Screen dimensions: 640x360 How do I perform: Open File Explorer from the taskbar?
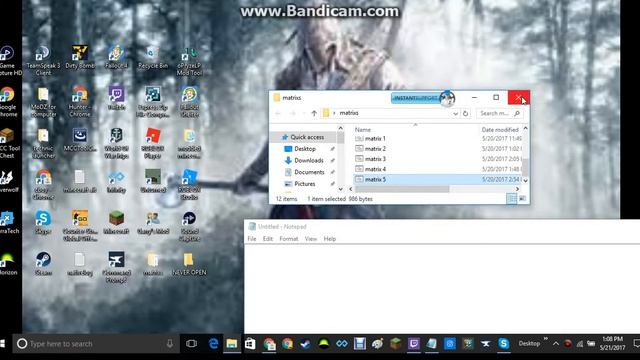pos(231,344)
